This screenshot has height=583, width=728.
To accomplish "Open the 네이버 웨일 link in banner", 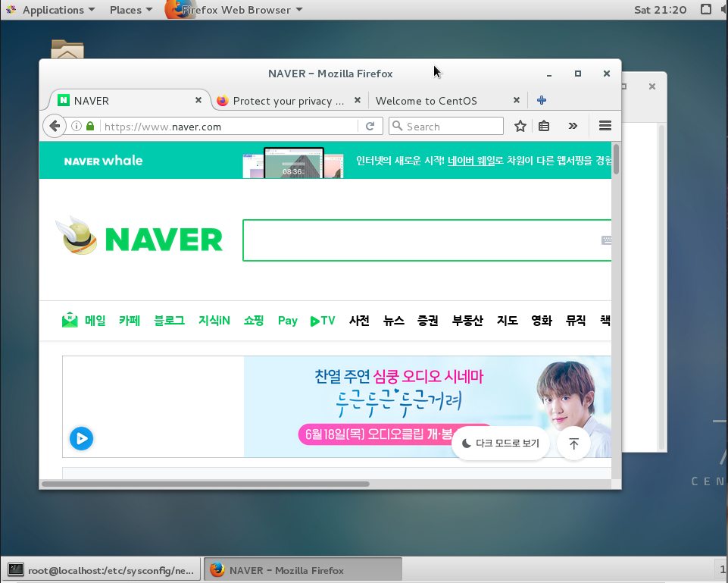I will pyautogui.click(x=470, y=161).
